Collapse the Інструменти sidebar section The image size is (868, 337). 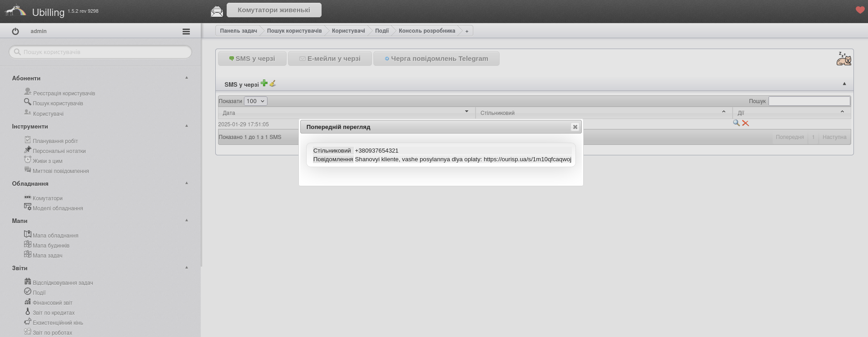point(187,126)
